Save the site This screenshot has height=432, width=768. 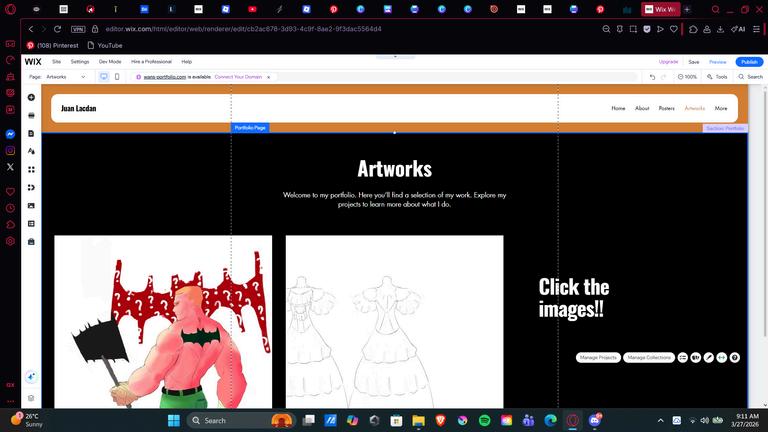click(x=694, y=62)
